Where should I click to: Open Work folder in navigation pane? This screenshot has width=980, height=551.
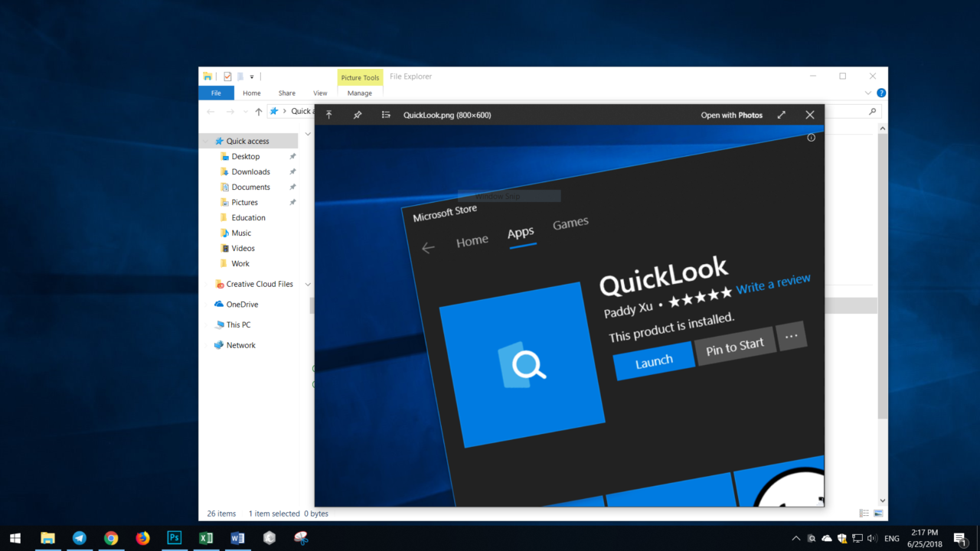tap(240, 263)
